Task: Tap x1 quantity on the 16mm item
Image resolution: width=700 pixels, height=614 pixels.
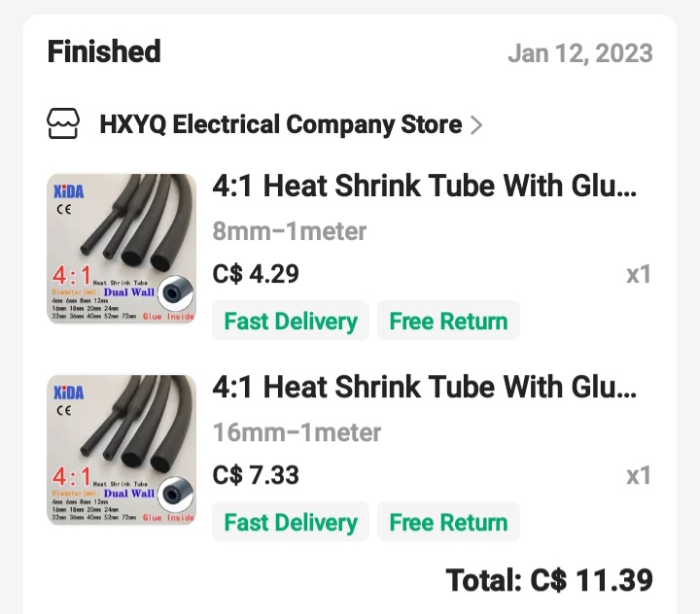Action: [x=638, y=476]
